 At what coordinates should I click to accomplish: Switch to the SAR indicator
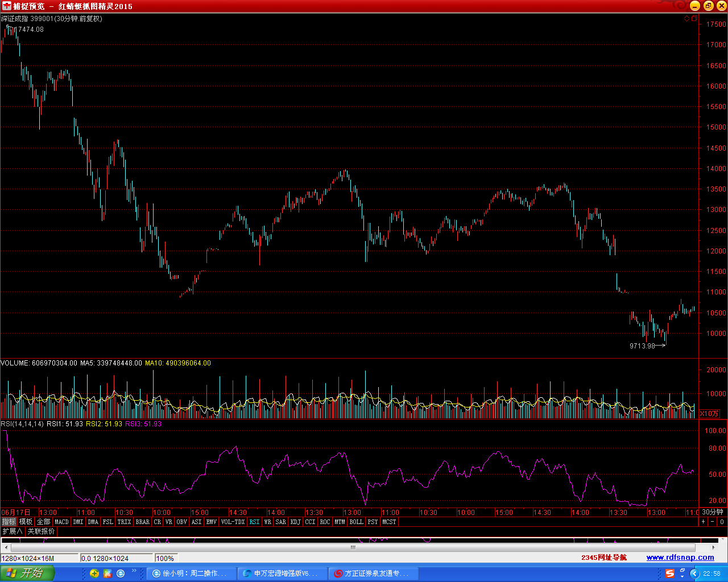pyautogui.click(x=281, y=522)
